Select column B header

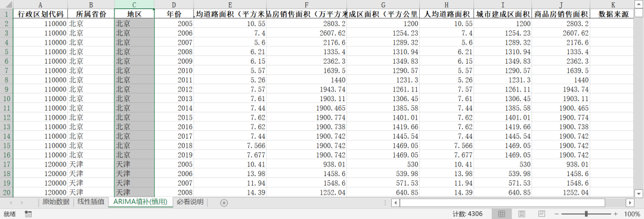pos(91,5)
